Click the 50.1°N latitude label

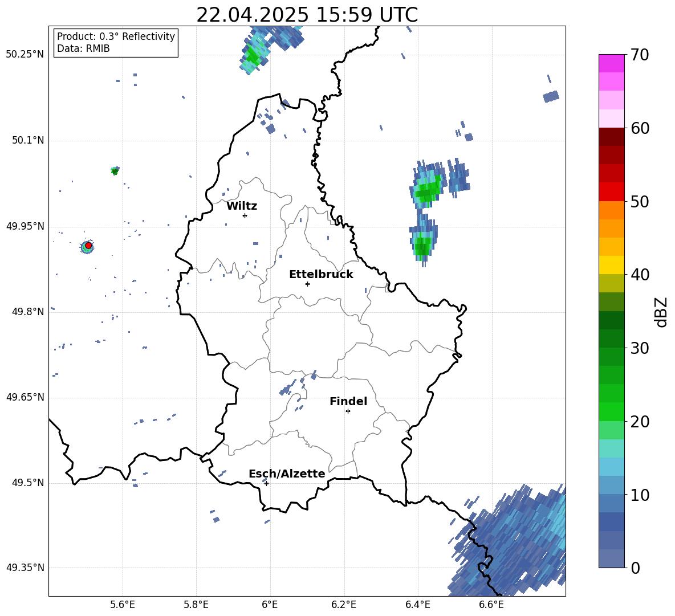coord(28,140)
